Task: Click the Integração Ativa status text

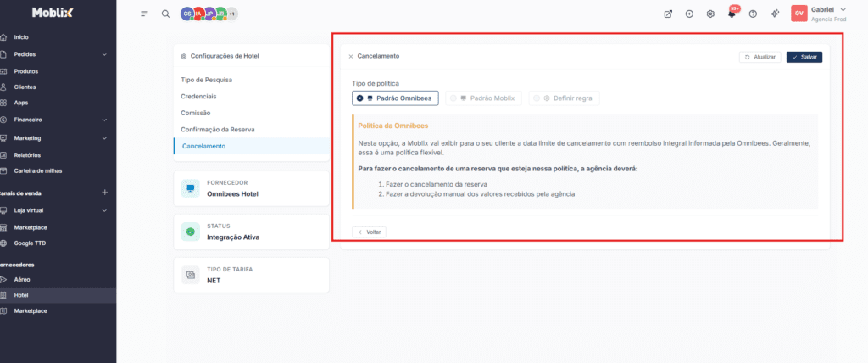Action: point(233,237)
